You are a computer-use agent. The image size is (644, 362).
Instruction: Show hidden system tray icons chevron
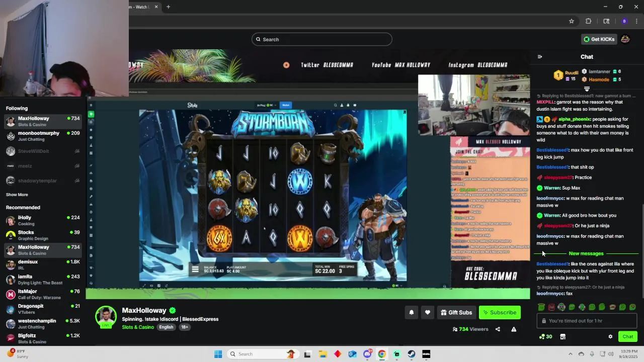[570, 354]
